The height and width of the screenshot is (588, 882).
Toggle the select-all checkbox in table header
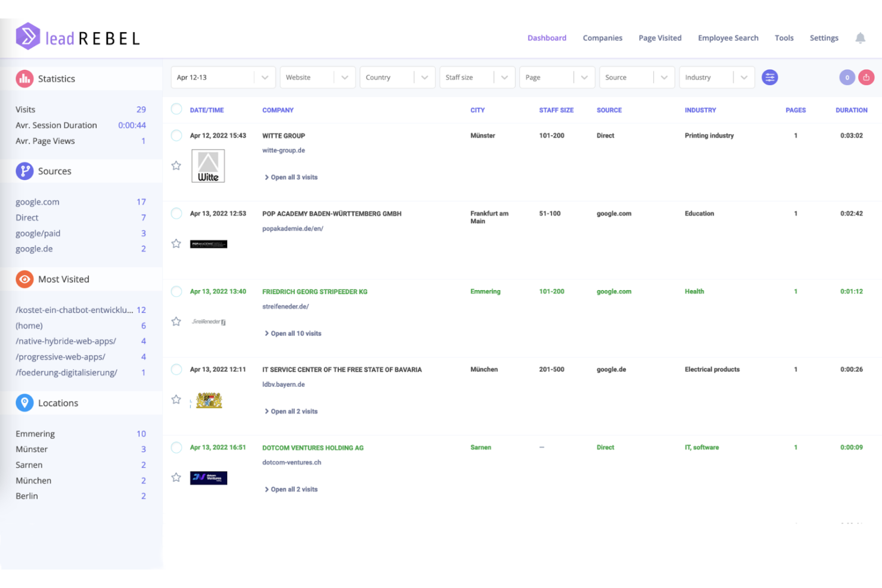(176, 109)
